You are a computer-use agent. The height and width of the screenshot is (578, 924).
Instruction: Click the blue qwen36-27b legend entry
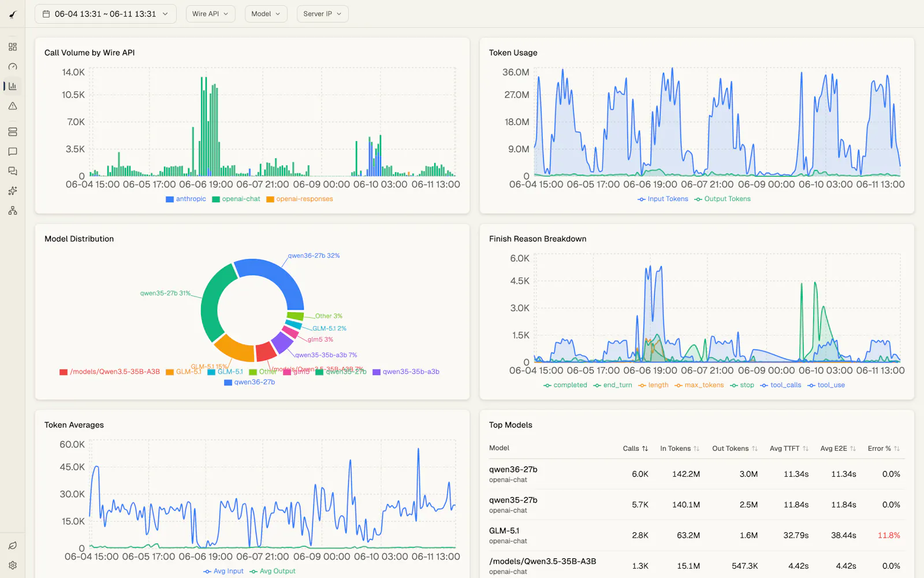(249, 382)
